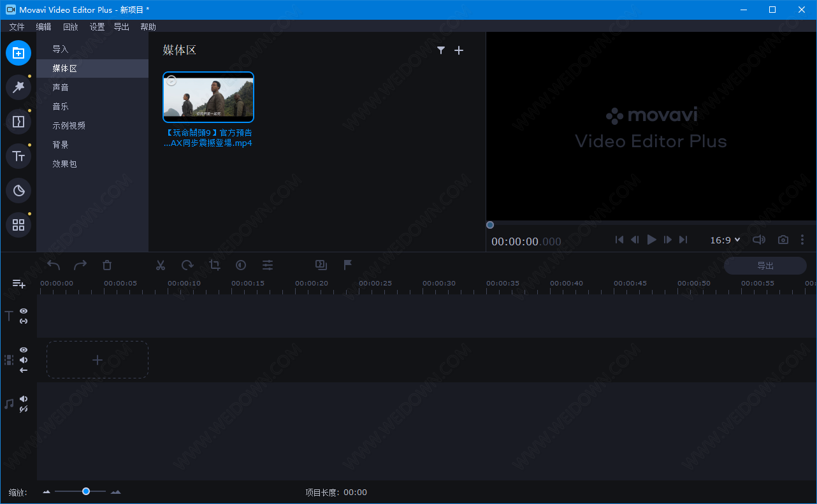
Task: Click the Add track icon
Action: (x=18, y=284)
